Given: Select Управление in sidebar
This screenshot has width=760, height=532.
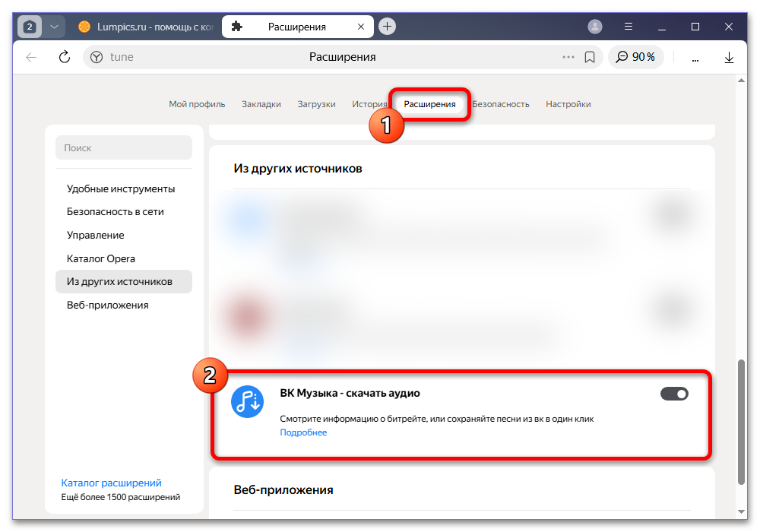Looking at the screenshot, I should 124,235.
